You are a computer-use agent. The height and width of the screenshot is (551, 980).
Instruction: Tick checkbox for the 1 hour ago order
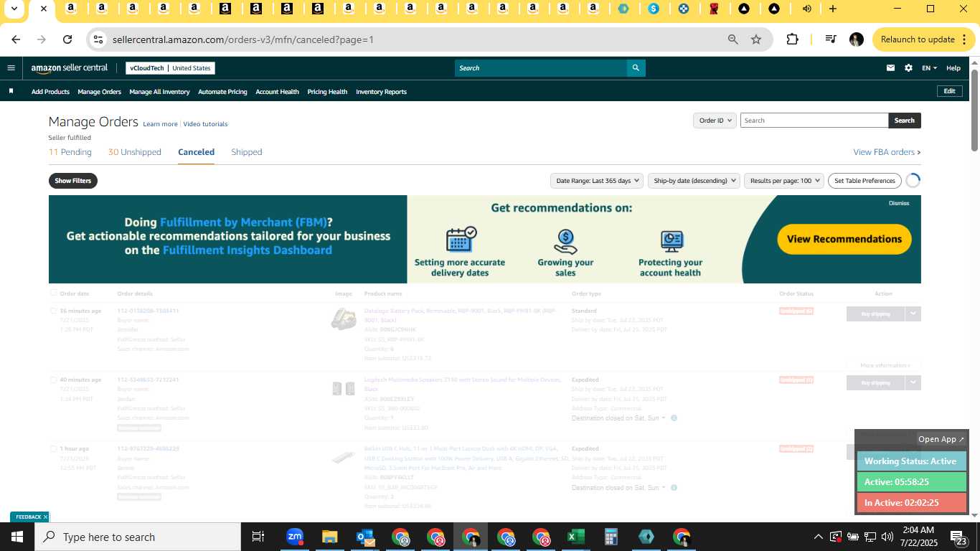(x=53, y=448)
